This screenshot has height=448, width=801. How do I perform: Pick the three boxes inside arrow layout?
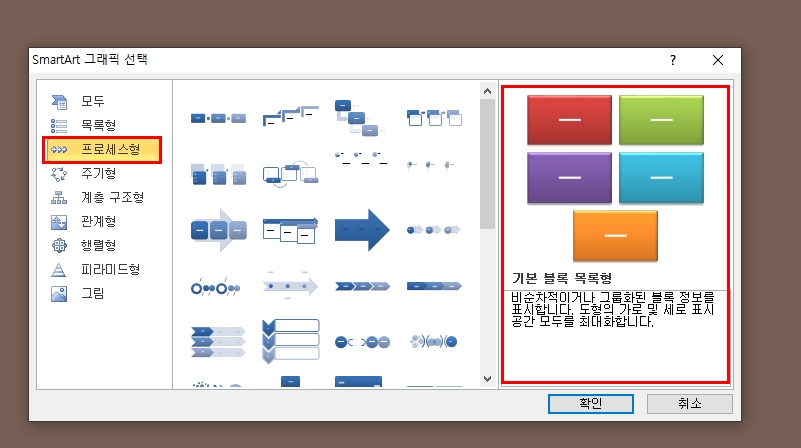218,230
